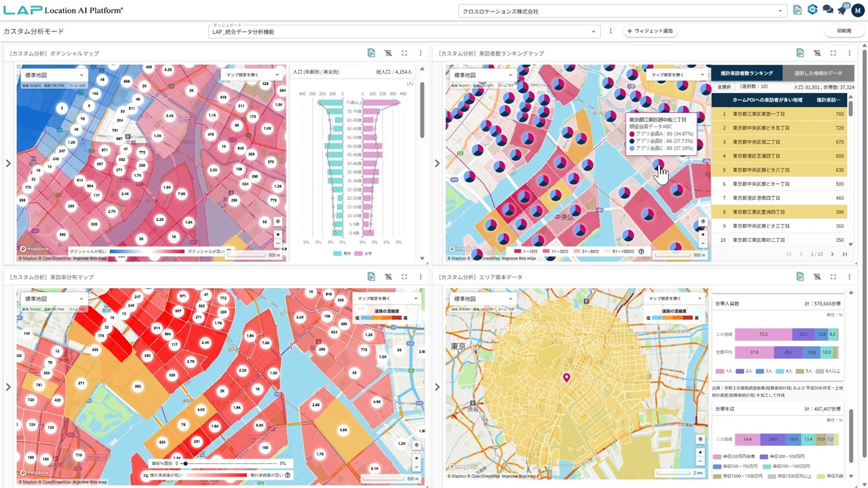Click the ウィジェット追加 button
The height and width of the screenshot is (488, 868).
tap(650, 31)
